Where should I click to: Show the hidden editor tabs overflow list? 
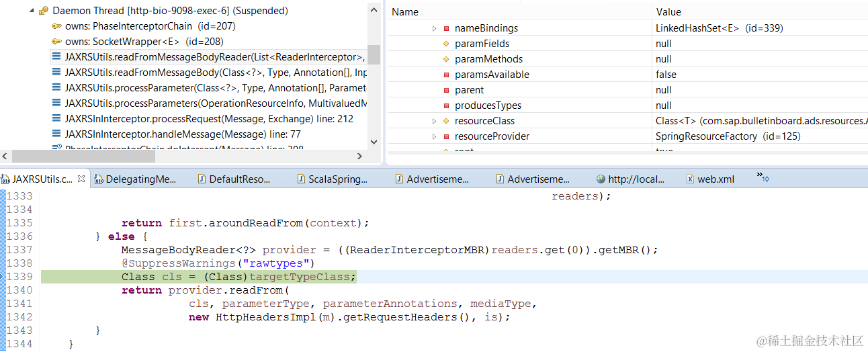pos(763,177)
